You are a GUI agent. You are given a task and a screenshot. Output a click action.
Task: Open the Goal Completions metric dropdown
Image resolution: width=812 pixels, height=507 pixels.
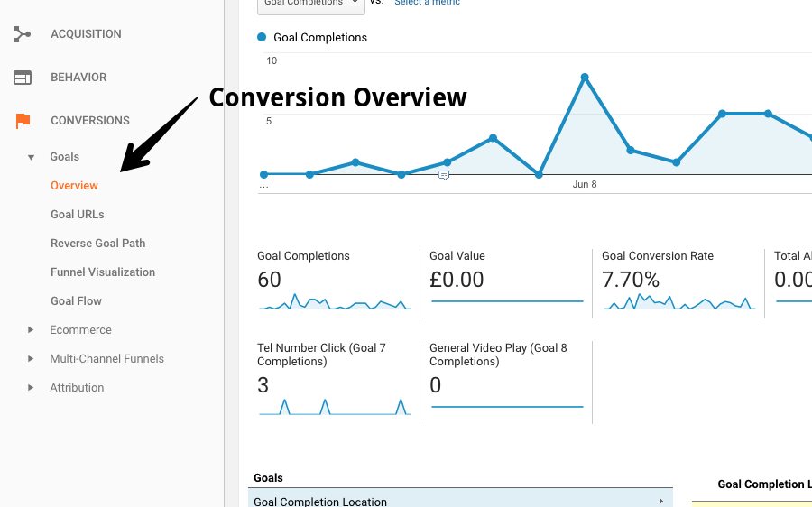[310, 4]
